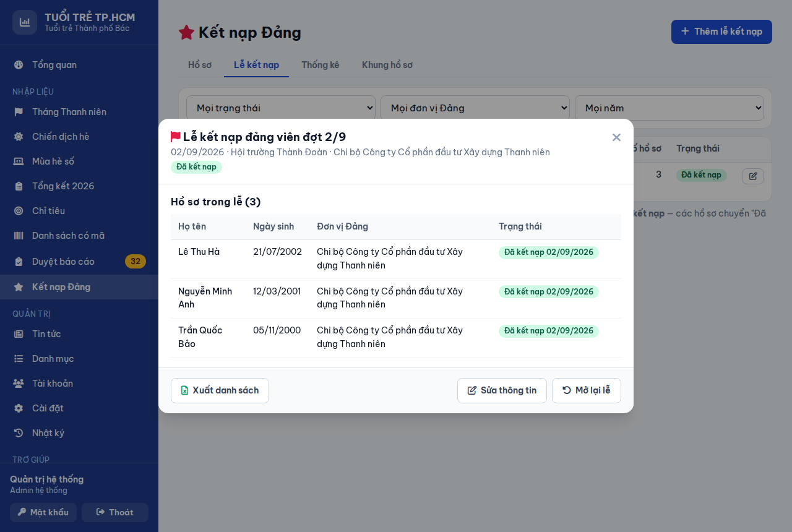Screen dimensions: 792x532
Task: Click the Kết nạp Đảng star icon in sidebar
Action: 19,287
